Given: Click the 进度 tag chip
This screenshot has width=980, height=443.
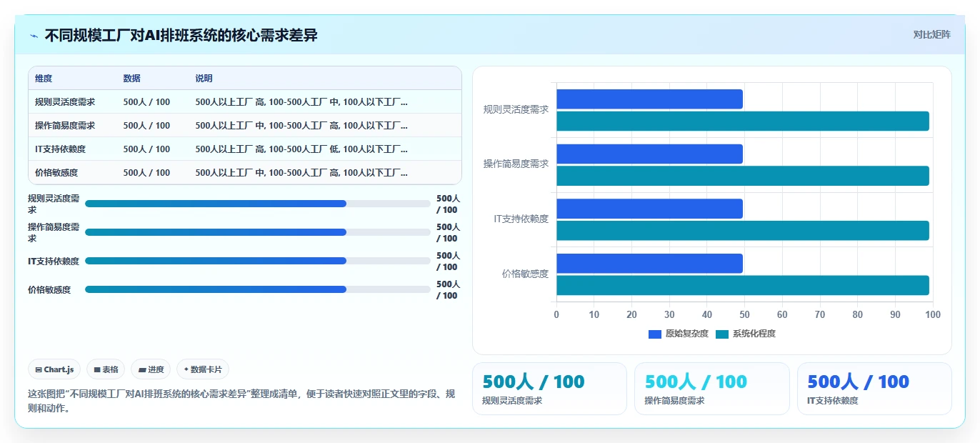Looking at the screenshot, I should point(151,369).
